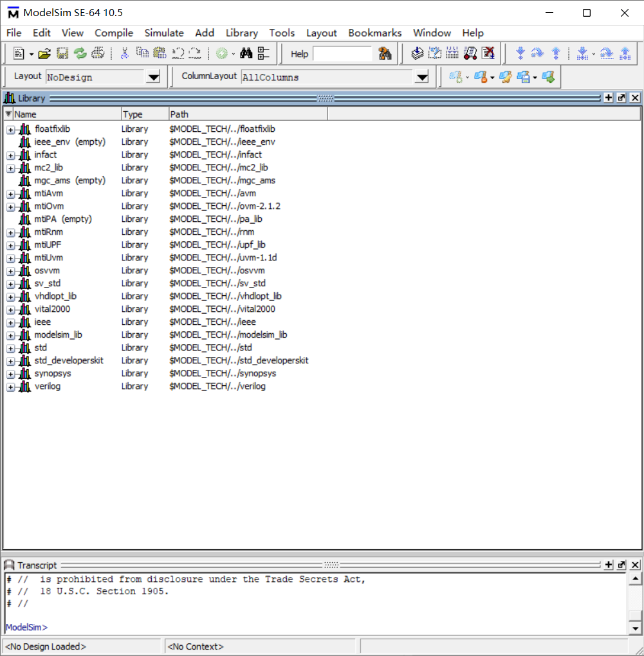Screen dimensions: 644x656
Task: Click the Step Over curved arrow icon
Action: 537,53
